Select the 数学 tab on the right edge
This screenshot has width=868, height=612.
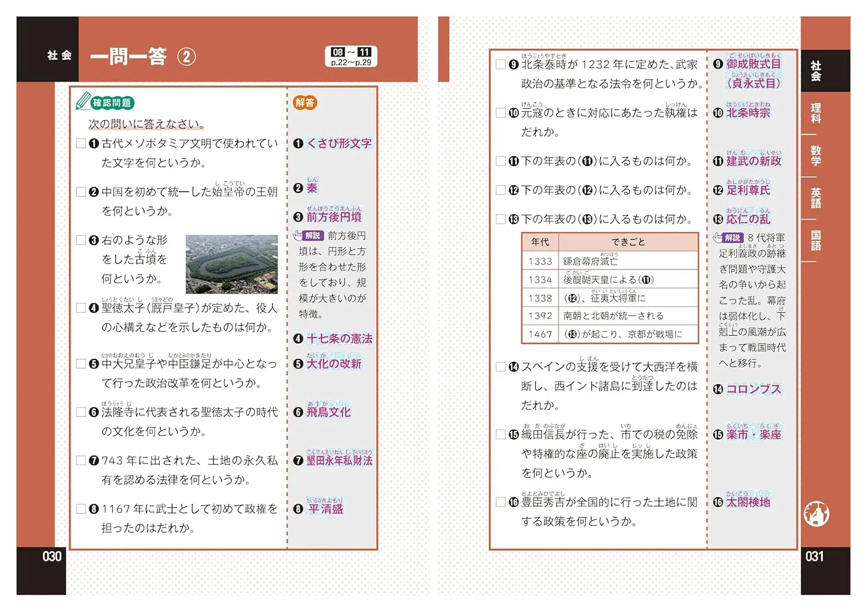coord(816,156)
